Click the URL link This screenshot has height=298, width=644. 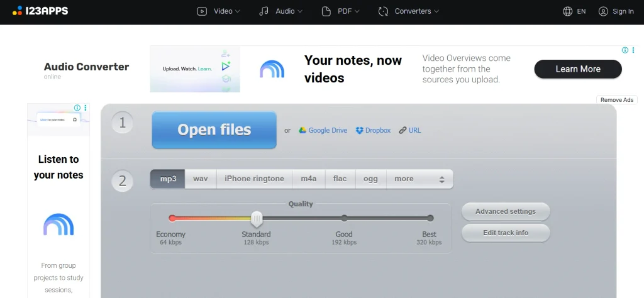(x=415, y=130)
